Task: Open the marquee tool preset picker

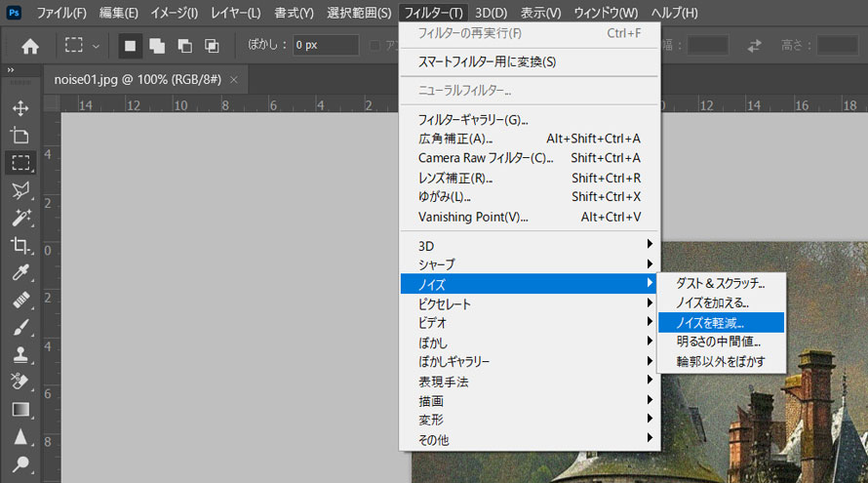Action: [x=96, y=46]
